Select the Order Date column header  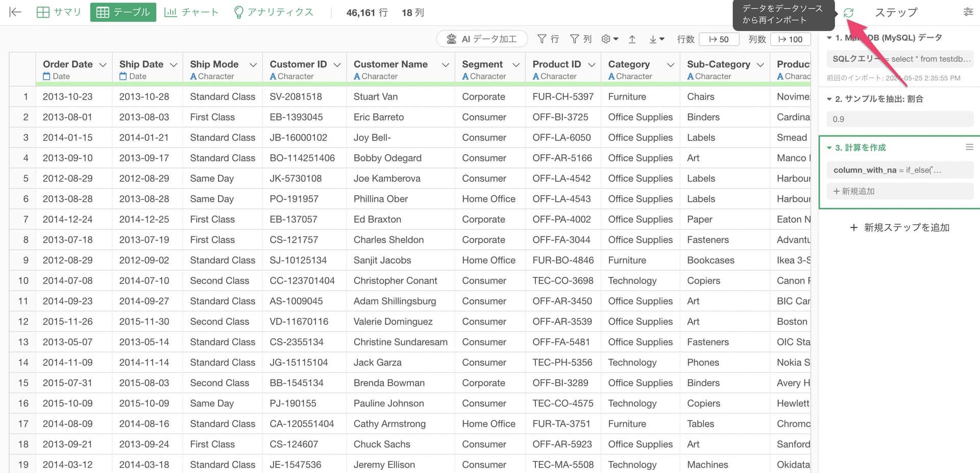click(68, 64)
